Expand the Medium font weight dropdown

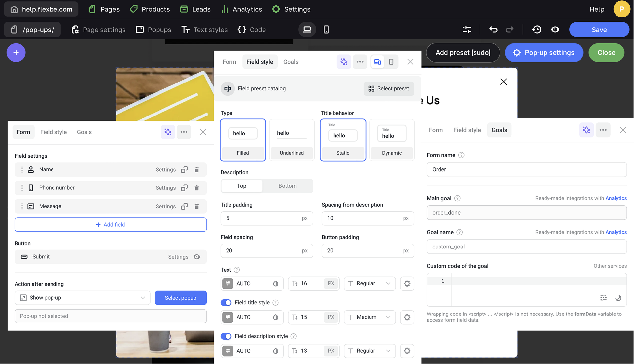tap(370, 317)
